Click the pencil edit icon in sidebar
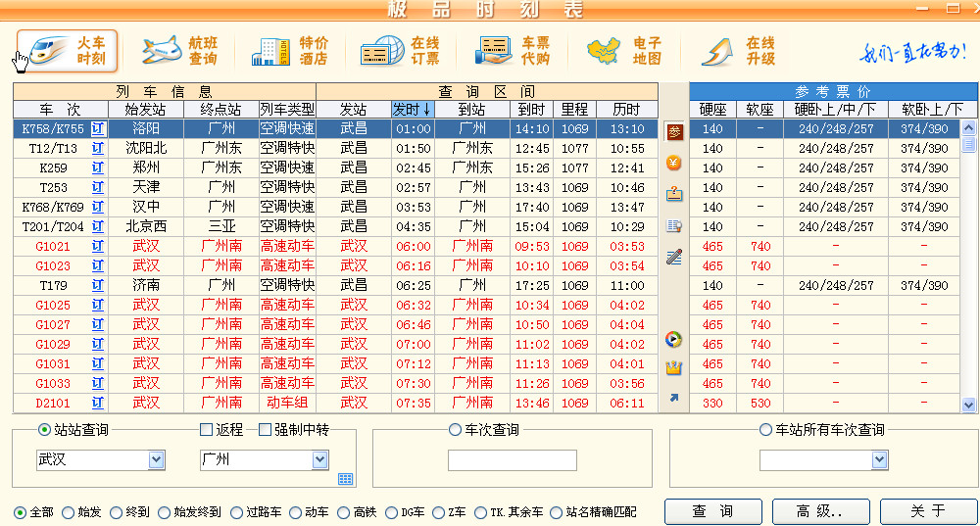Screen dimensions: 980x526 tap(674, 258)
